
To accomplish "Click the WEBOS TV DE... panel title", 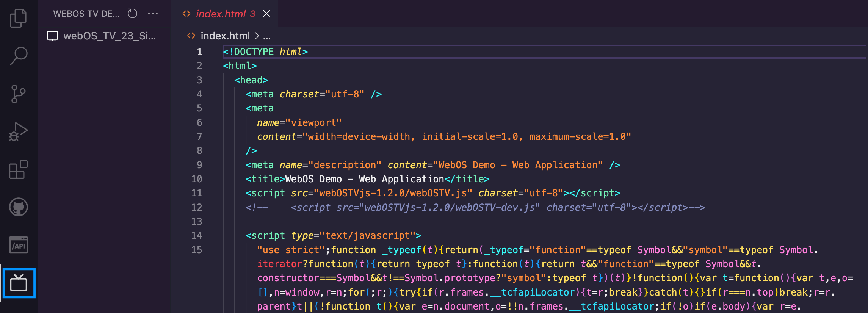I will coord(86,14).
